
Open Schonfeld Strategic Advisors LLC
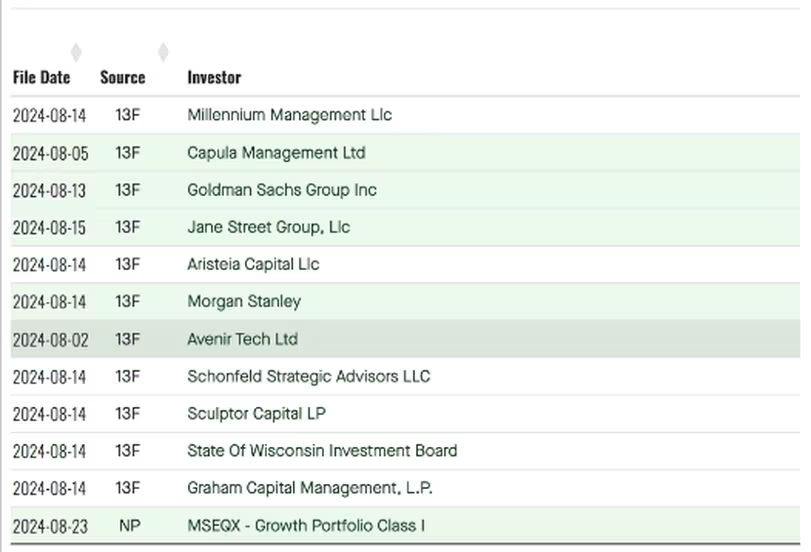tap(308, 376)
